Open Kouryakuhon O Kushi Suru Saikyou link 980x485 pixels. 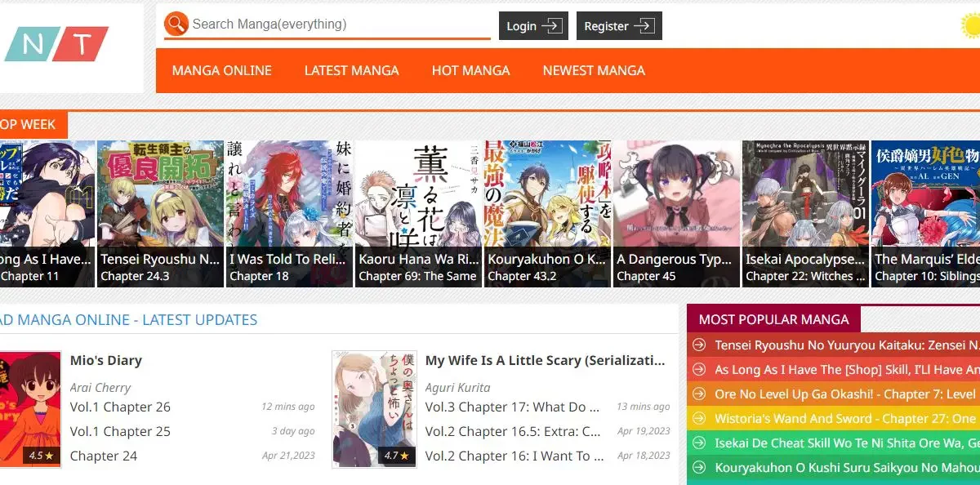coord(847,468)
